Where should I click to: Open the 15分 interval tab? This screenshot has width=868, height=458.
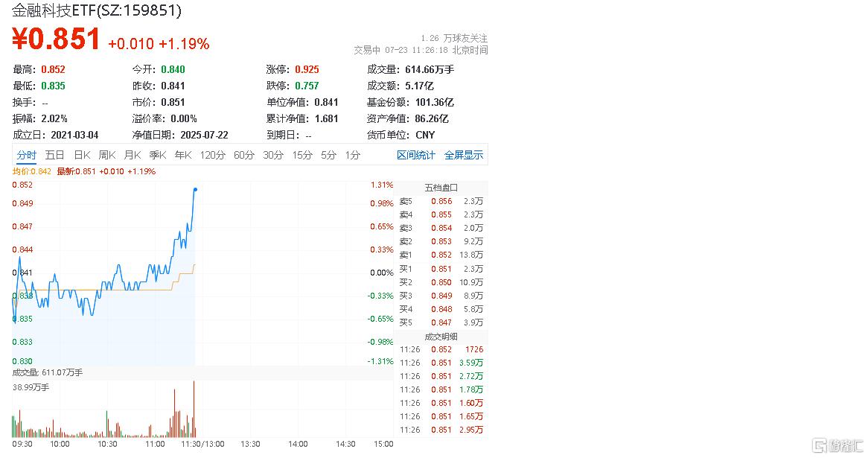[x=302, y=155]
